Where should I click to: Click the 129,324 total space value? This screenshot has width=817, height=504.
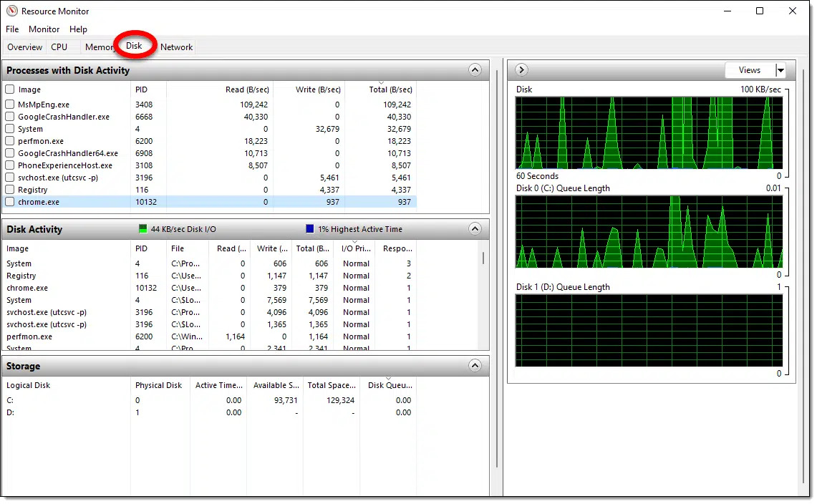pyautogui.click(x=340, y=400)
